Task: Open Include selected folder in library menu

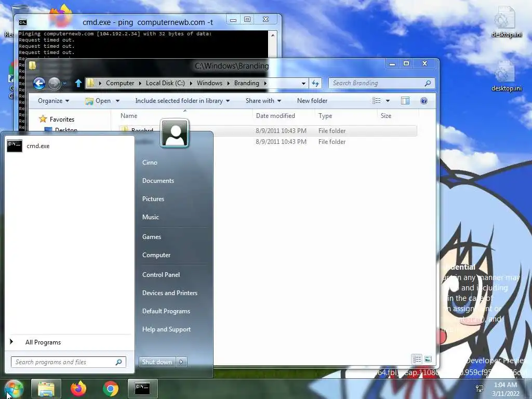Action: (182, 101)
